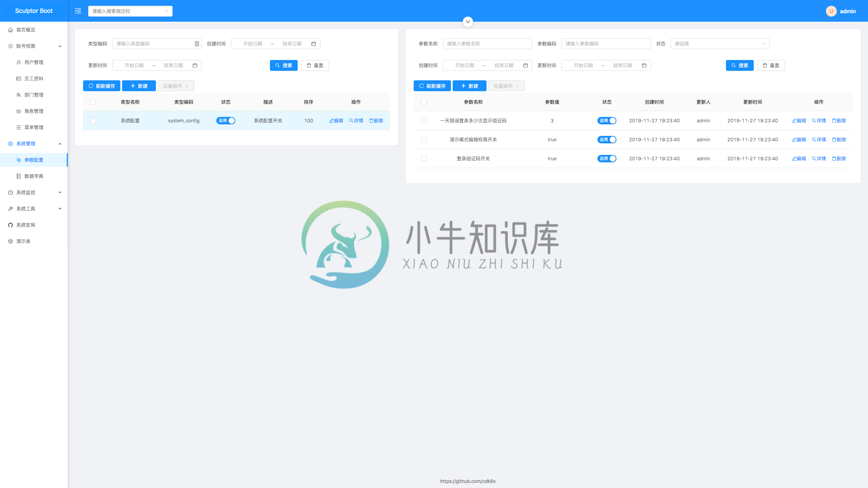Click the collapse chevron at screen top
Image resolution: width=868 pixels, height=488 pixels.
(x=468, y=21)
